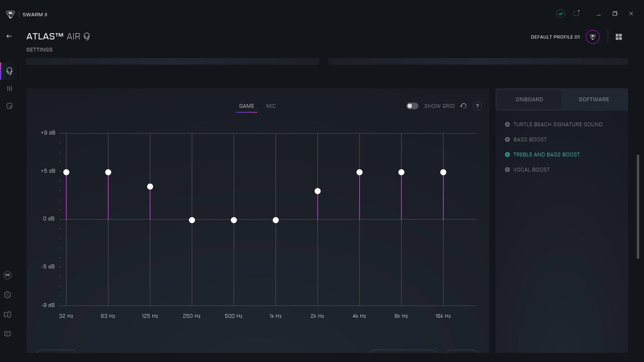Open the grid view icon

click(x=619, y=37)
